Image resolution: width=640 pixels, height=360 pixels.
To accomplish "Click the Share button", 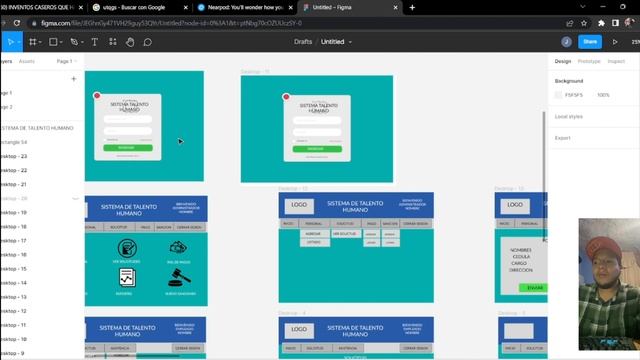I will pos(590,42).
